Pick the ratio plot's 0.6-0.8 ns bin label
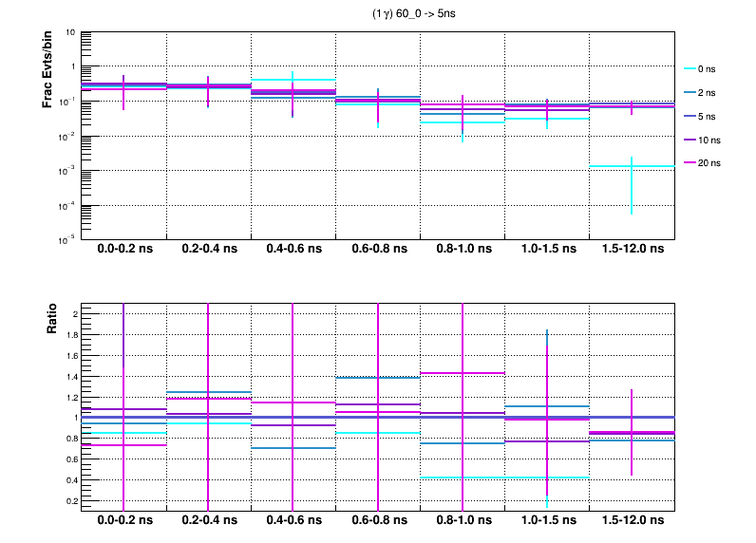756x543 pixels. [x=378, y=522]
